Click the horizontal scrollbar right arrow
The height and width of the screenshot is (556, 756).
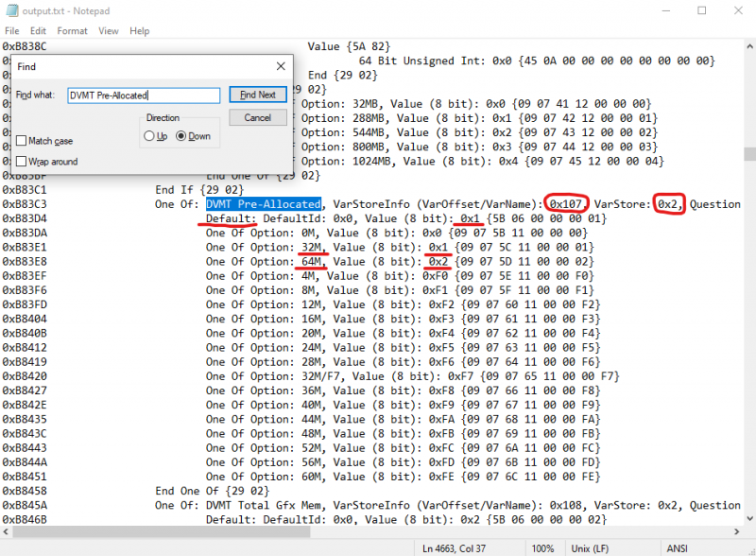click(x=737, y=531)
